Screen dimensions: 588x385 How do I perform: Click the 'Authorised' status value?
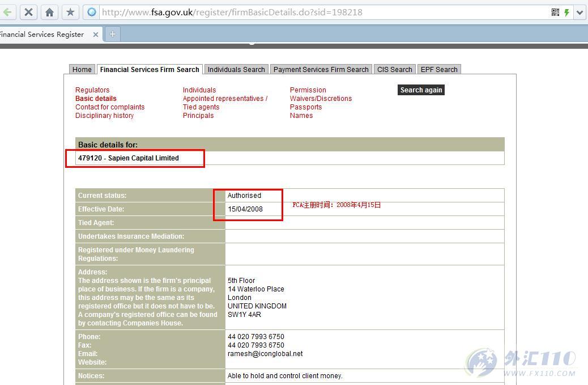[245, 196]
